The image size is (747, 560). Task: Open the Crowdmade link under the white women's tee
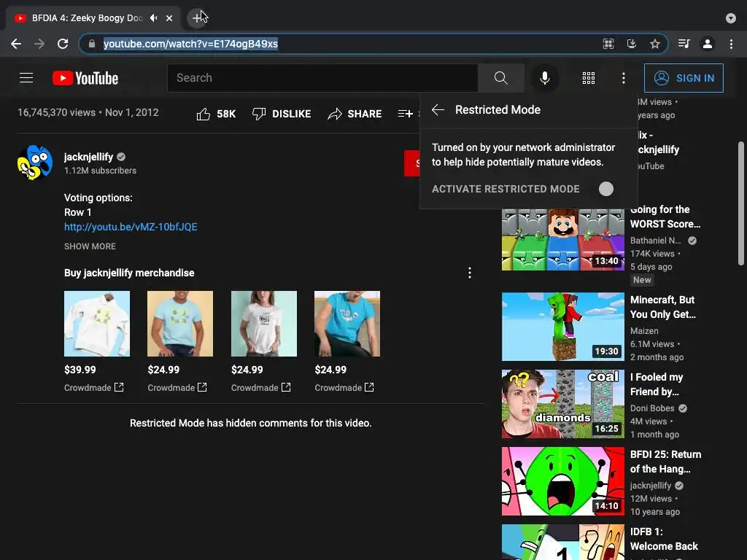261,388
